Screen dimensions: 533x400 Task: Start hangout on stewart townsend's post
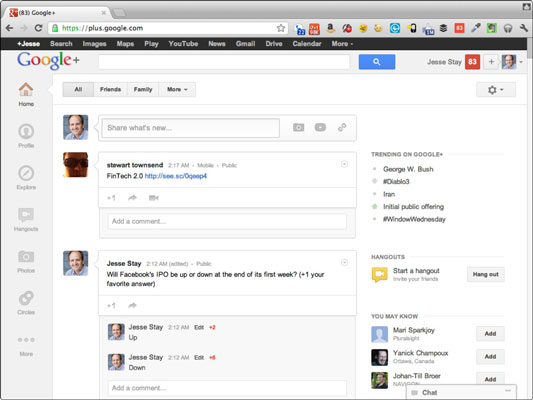[x=154, y=198]
